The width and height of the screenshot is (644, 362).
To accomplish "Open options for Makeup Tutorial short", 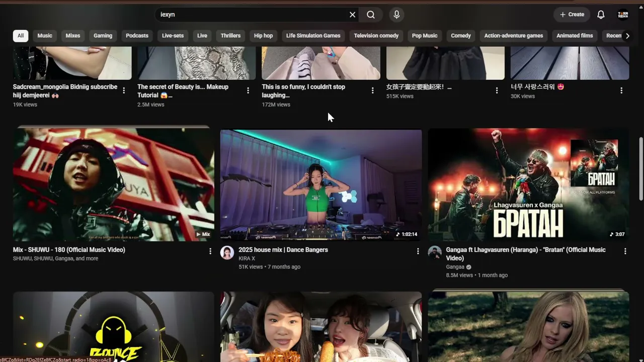I will (x=248, y=90).
